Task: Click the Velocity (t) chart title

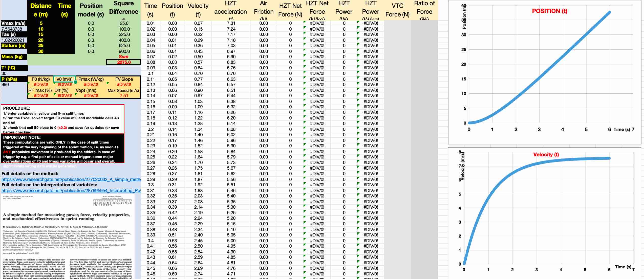Action: (x=546, y=154)
